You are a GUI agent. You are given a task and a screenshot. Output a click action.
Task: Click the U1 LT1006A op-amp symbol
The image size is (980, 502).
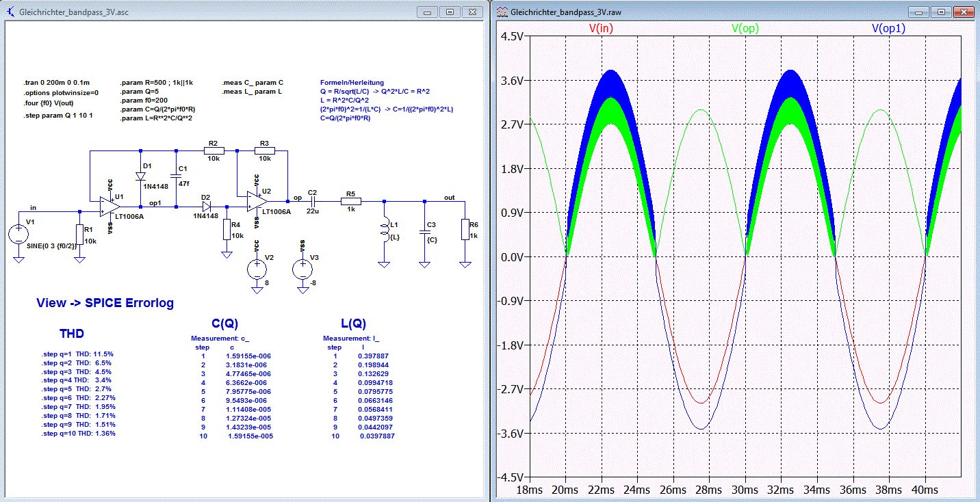[x=108, y=206]
